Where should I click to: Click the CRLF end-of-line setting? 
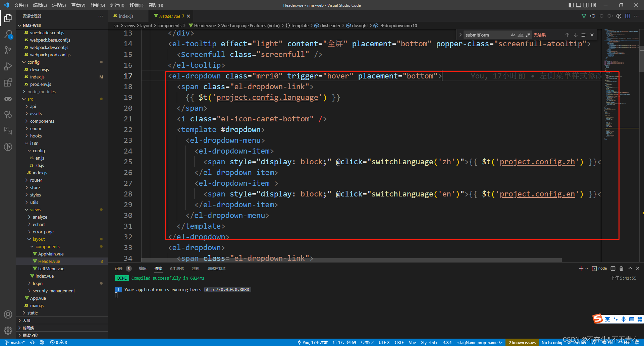pyautogui.click(x=399, y=342)
